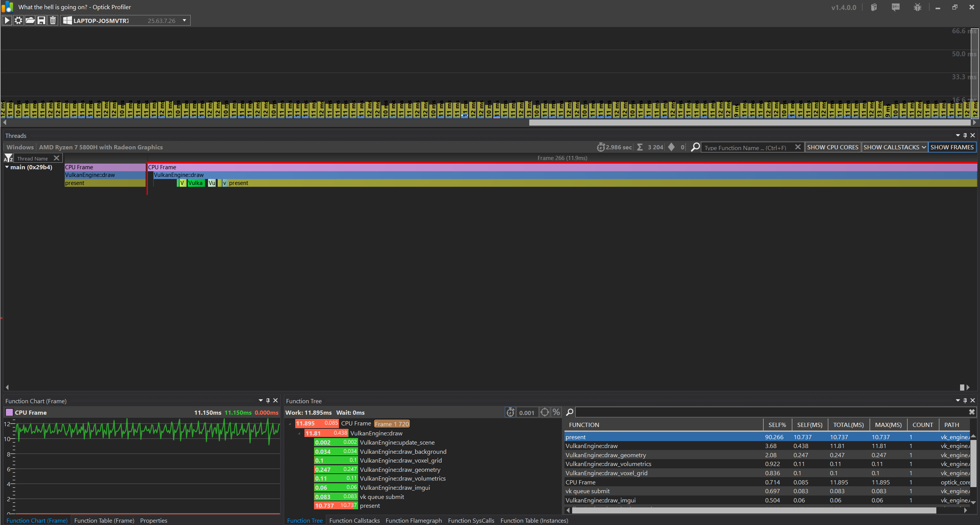Image resolution: width=980 pixels, height=525 pixels.
Task: Click the Frame 1 720 tag
Action: tap(392, 424)
